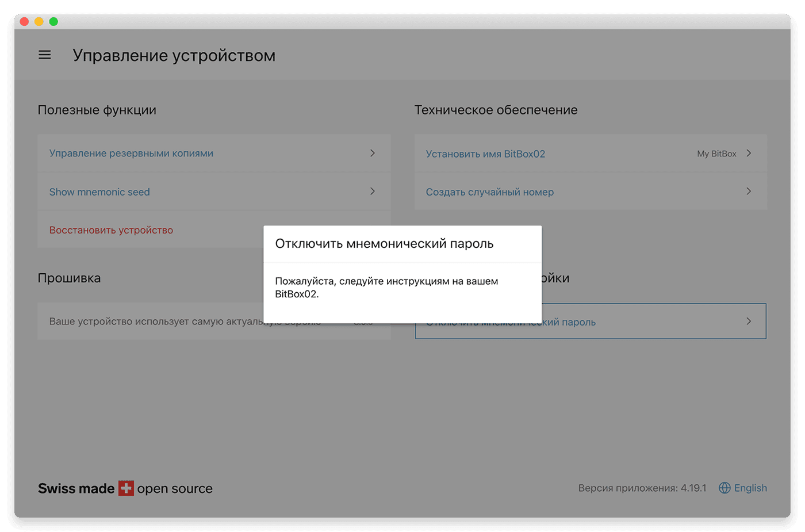Click the Техническое обеспечение heading

coord(496,110)
